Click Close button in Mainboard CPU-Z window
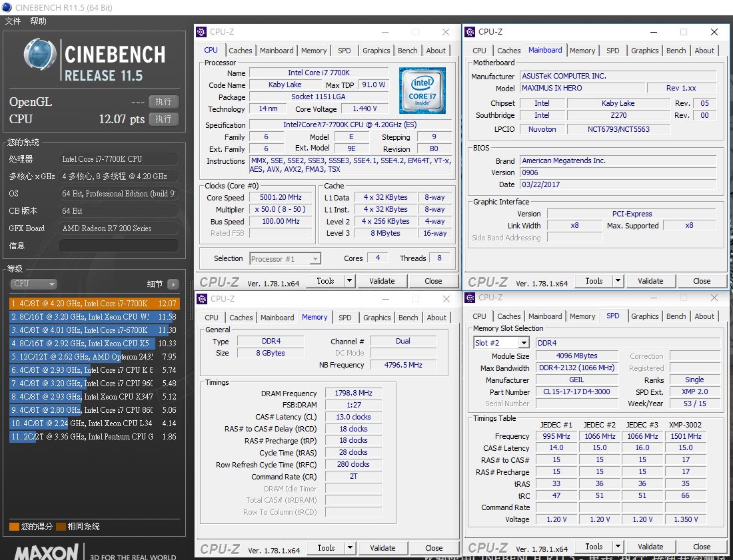The height and width of the screenshot is (560, 733). (702, 281)
